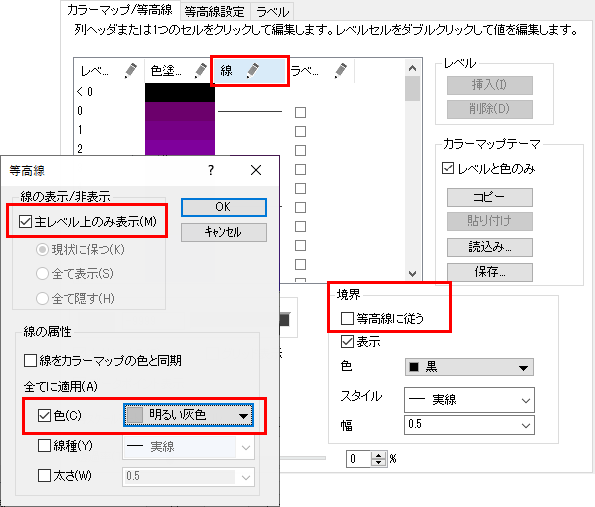
Task: Click the fill color swatch for level 2
Action: click(x=180, y=148)
